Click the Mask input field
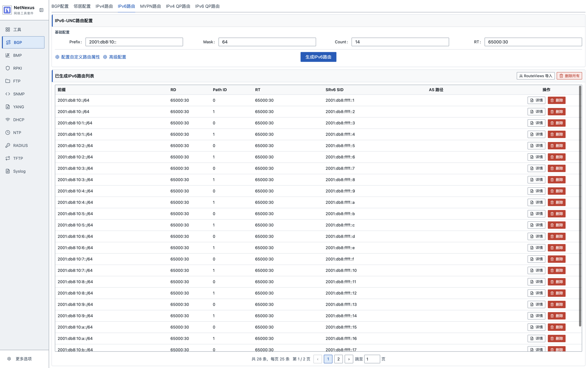The width and height of the screenshot is (588, 368). tap(267, 42)
